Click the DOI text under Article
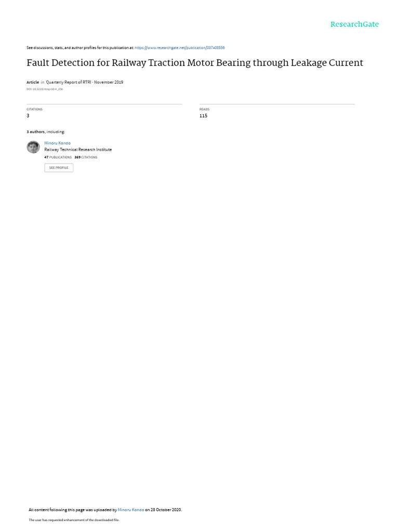 (x=45, y=89)
